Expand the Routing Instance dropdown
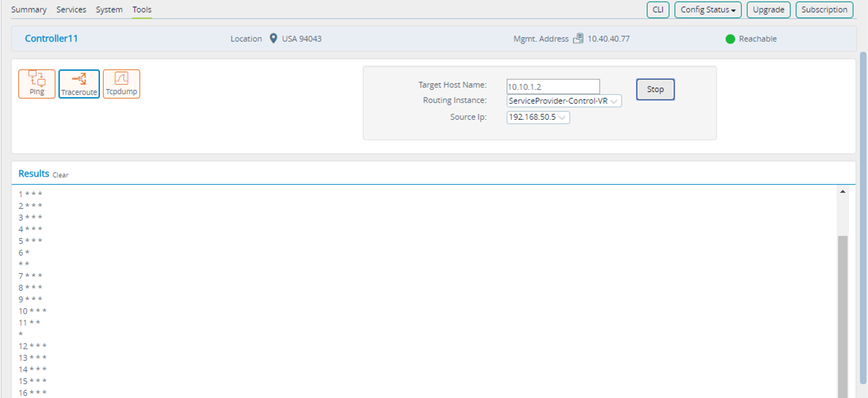Image resolution: width=868 pixels, height=398 pixels. click(564, 102)
